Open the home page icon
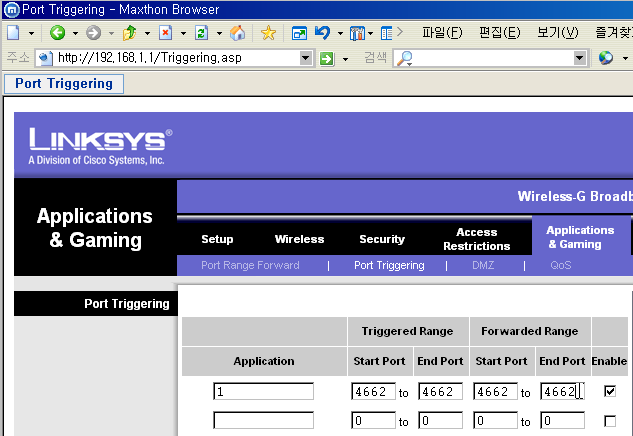Screen dimensions: 633x436 tap(237, 33)
